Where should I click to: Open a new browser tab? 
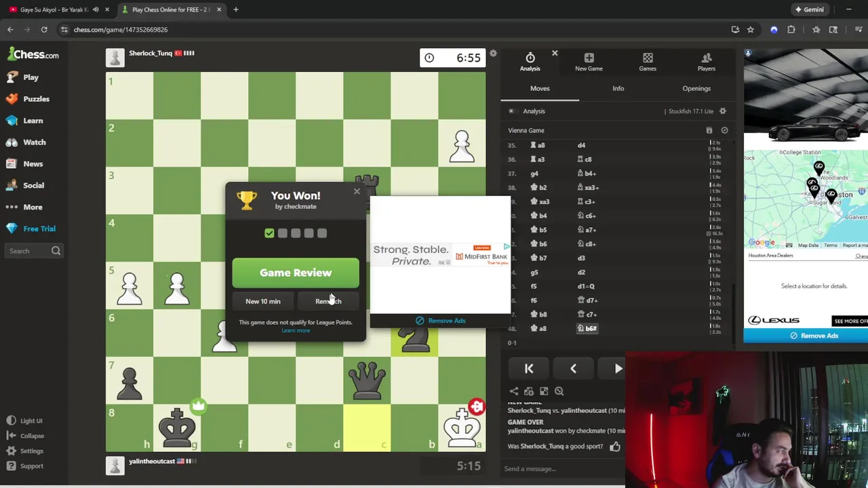coord(236,9)
